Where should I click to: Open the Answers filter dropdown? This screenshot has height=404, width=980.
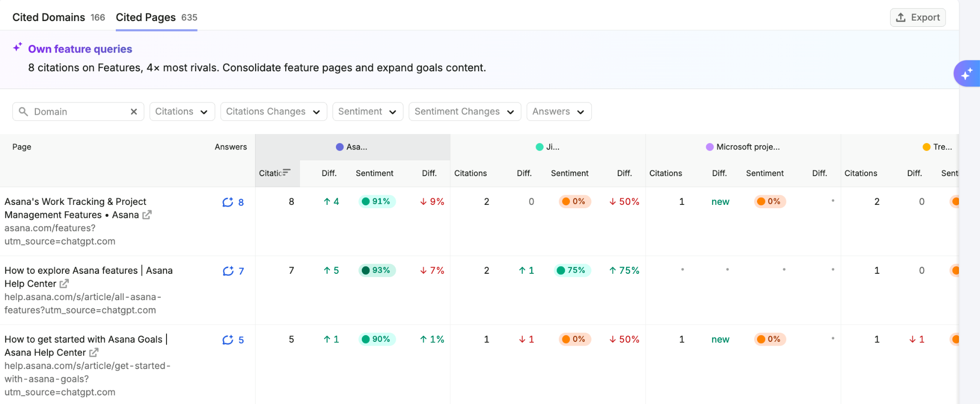tap(559, 112)
